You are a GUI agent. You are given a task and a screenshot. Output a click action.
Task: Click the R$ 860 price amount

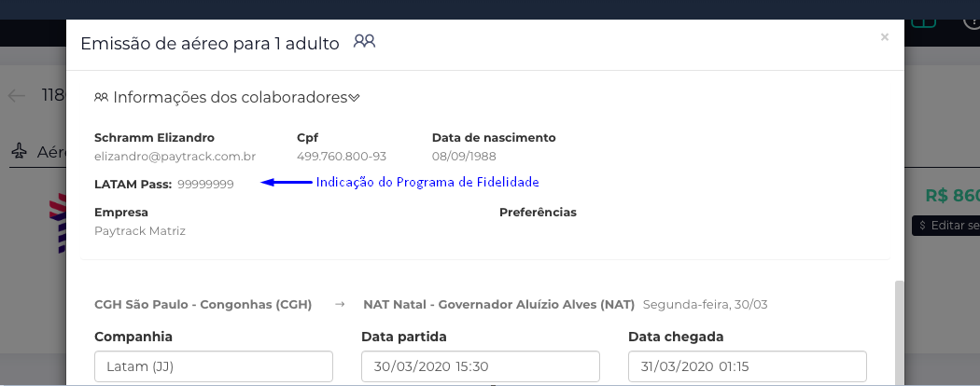(x=952, y=196)
